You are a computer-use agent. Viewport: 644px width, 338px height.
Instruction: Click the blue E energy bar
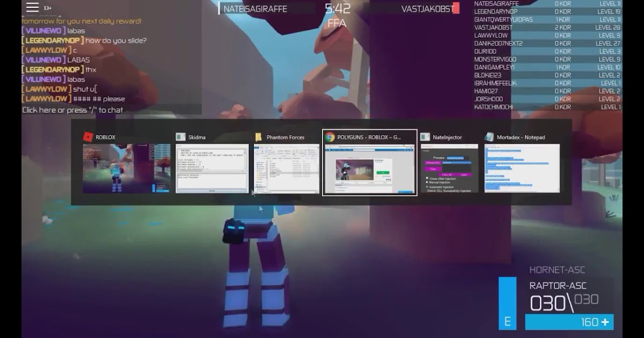507,303
